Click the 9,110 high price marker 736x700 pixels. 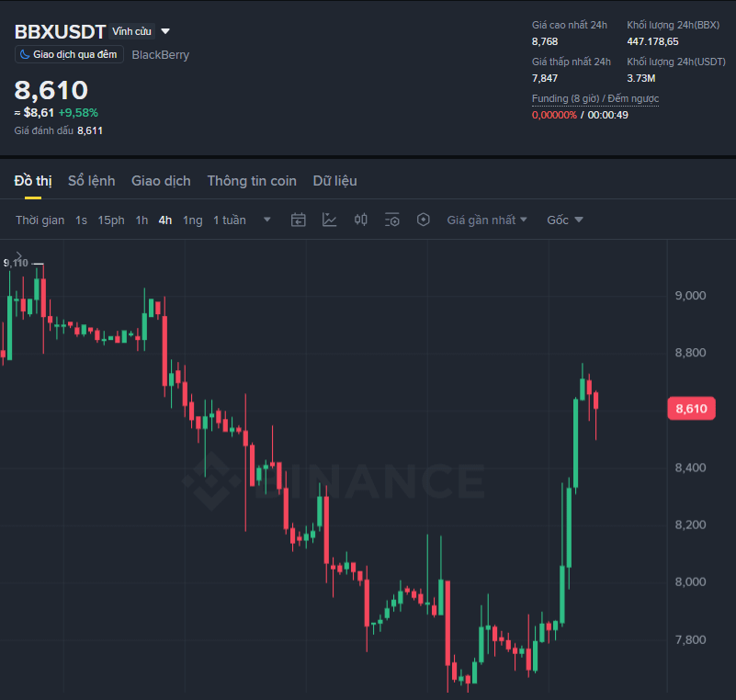pyautogui.click(x=16, y=264)
